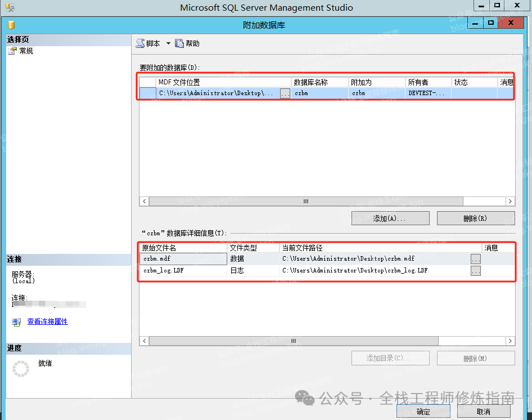Click the 附加数据库 dialog title bar icon

click(11, 25)
